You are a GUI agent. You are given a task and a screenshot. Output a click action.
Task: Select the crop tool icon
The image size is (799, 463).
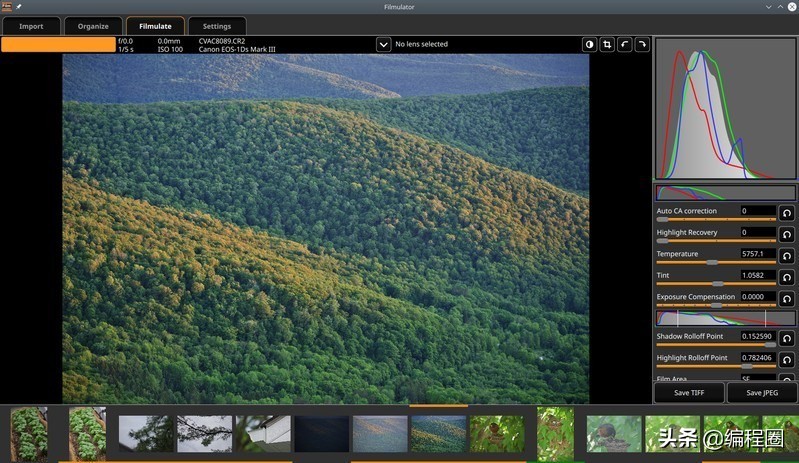(x=607, y=44)
